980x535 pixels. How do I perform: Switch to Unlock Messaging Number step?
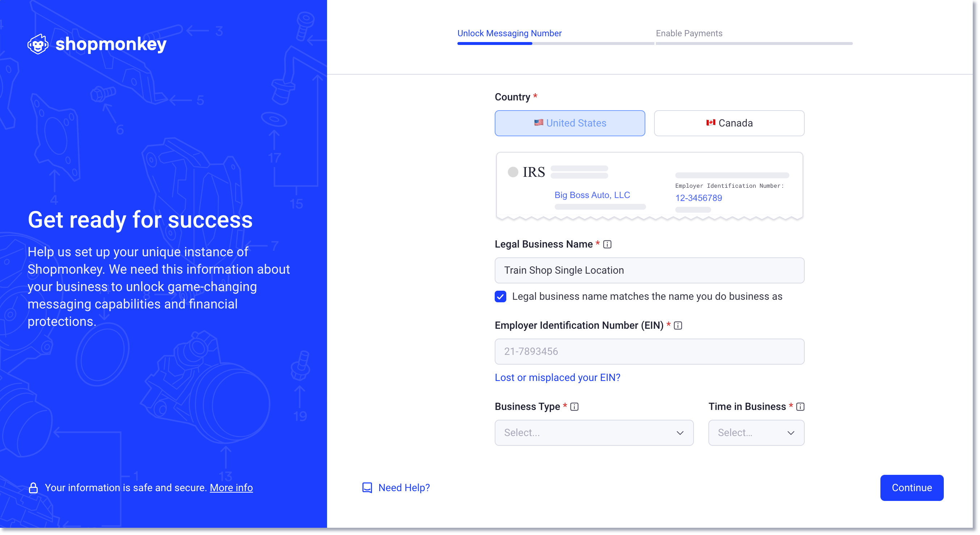(510, 33)
